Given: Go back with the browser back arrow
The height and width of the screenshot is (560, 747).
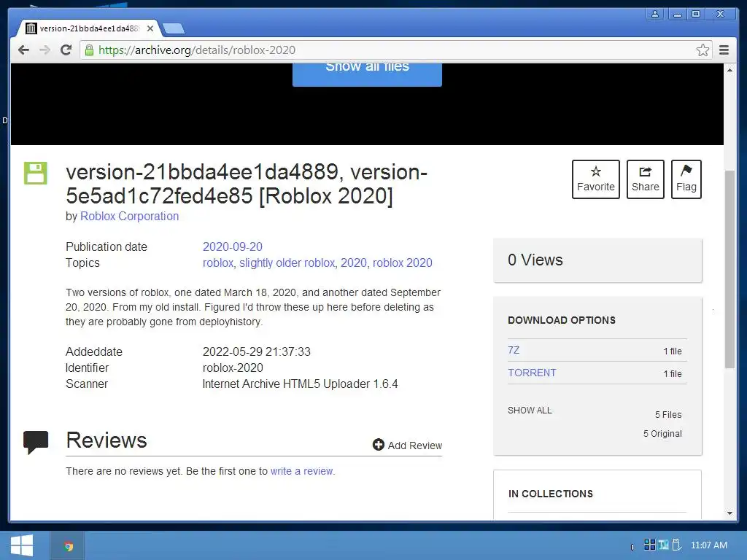Looking at the screenshot, I should tap(23, 50).
